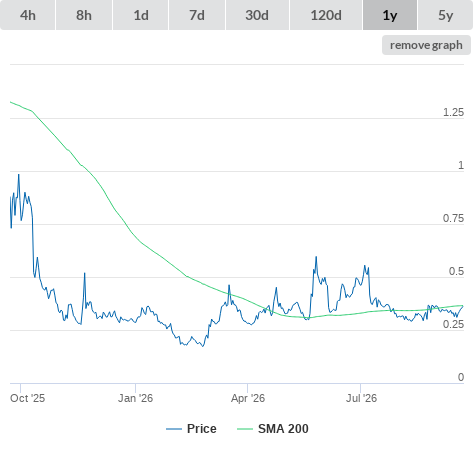Click the remove graph button
This screenshot has width=474, height=455.
(426, 45)
